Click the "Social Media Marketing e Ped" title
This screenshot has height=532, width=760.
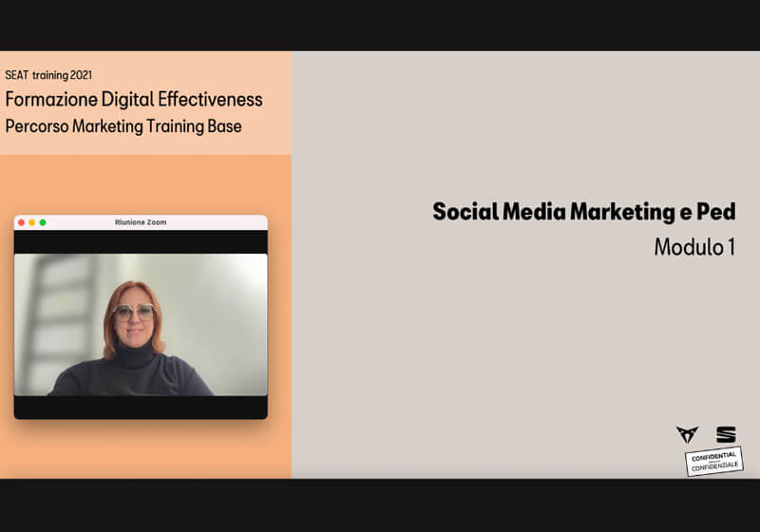[x=583, y=211]
